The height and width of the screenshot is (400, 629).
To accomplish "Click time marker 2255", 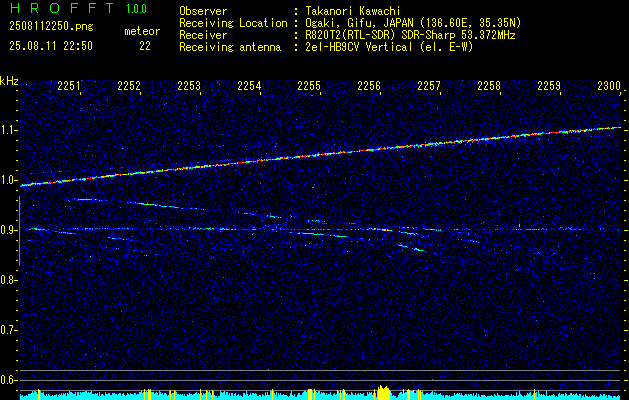I will 309,86.
